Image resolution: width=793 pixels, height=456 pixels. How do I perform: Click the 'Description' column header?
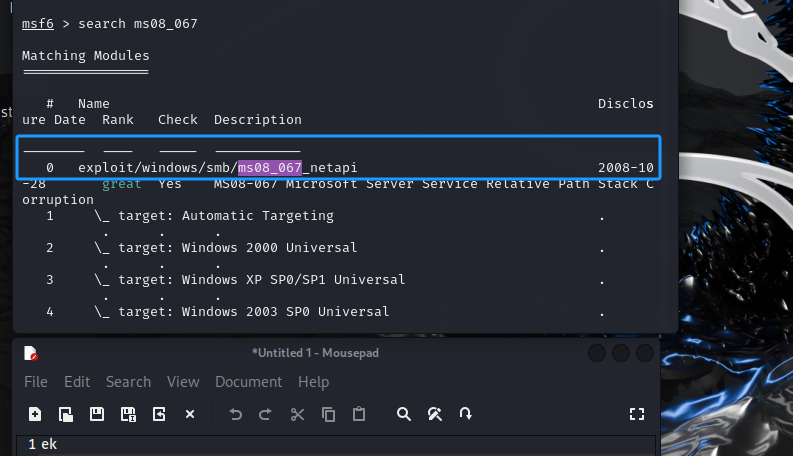[257, 120]
